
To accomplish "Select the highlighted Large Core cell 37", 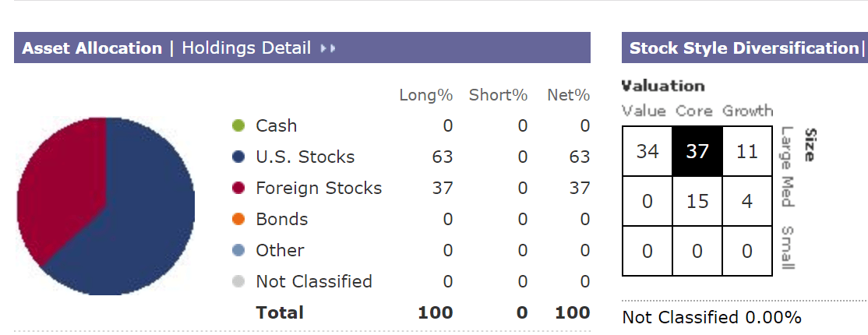I will [x=697, y=151].
